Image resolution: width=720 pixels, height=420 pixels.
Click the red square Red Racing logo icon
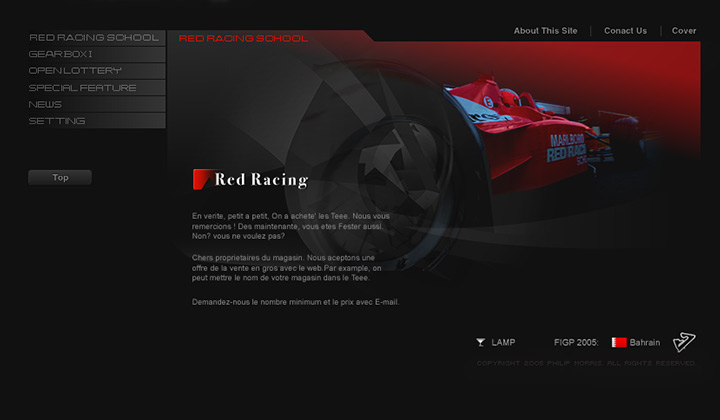[x=202, y=179]
